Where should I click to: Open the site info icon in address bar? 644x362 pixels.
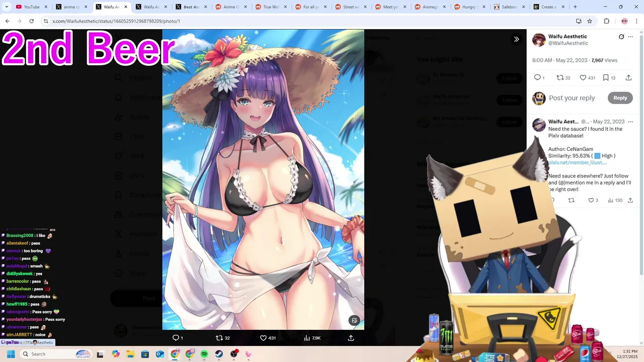(x=46, y=21)
